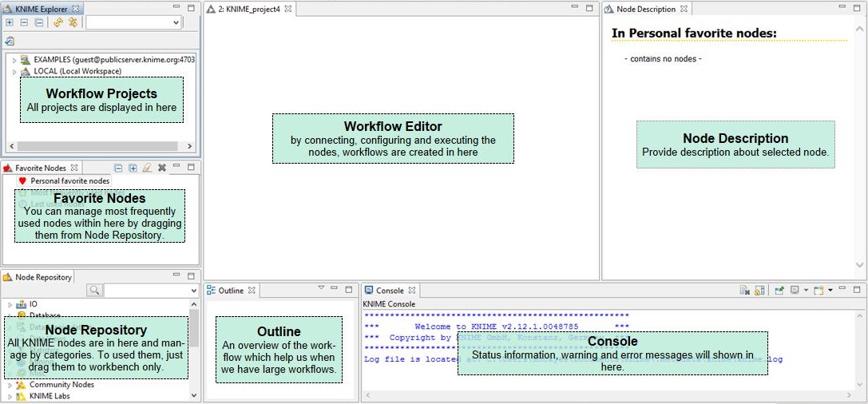Viewport: 868px width, 404px height.
Task: Close the KNIME Explorer tab
Action: [x=75, y=8]
